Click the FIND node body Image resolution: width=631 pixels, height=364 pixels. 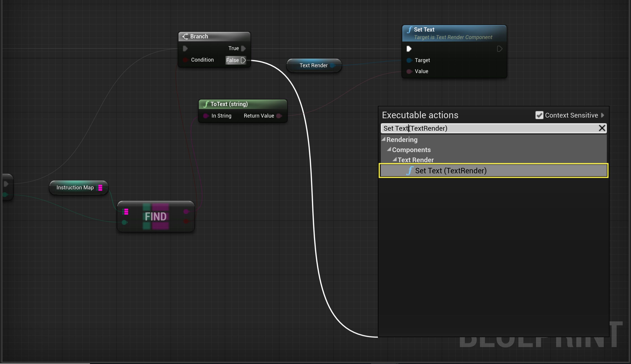click(x=155, y=216)
